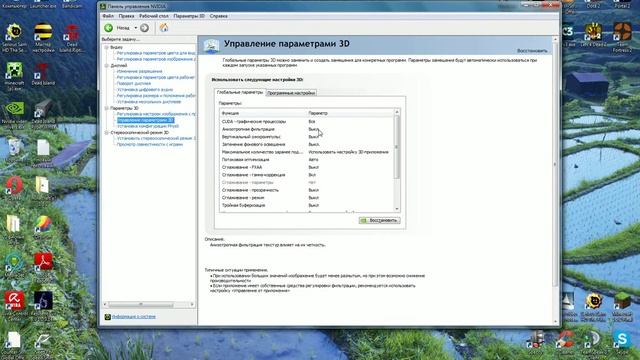
Task: Select Потоковая оптимизация setting row
Action: coord(307,160)
